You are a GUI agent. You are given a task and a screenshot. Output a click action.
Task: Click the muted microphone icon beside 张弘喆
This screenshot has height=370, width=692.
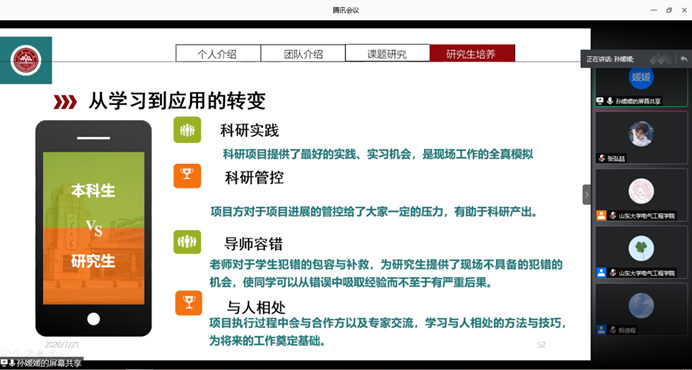point(602,158)
